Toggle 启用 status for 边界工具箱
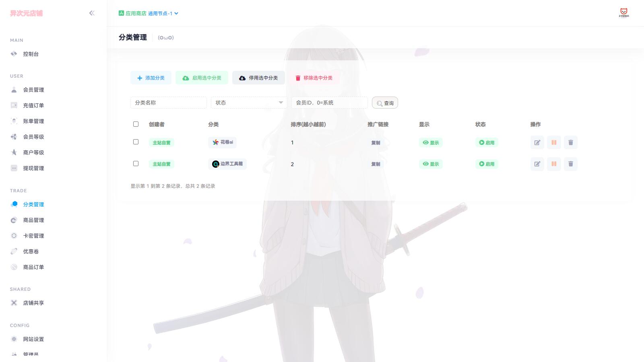 click(487, 164)
